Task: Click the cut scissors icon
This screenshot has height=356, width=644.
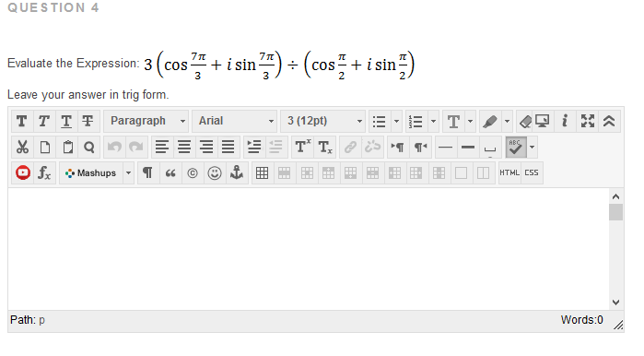Action: (x=22, y=148)
